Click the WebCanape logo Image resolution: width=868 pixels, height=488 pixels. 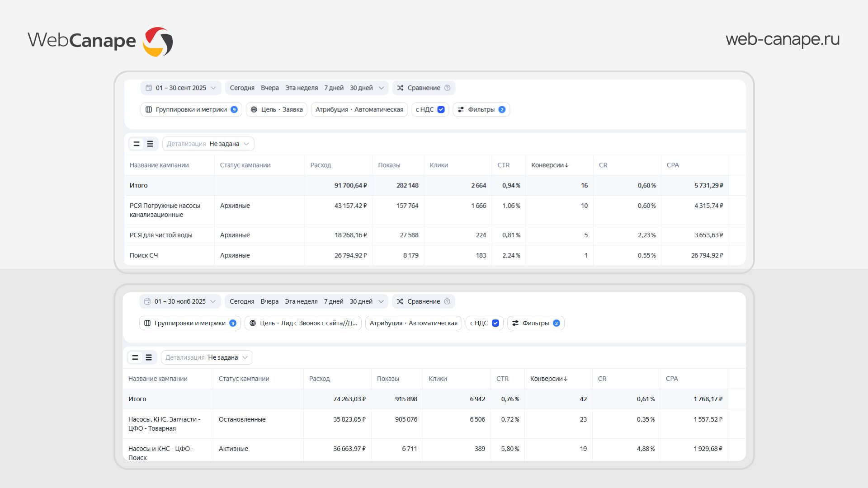click(x=100, y=41)
